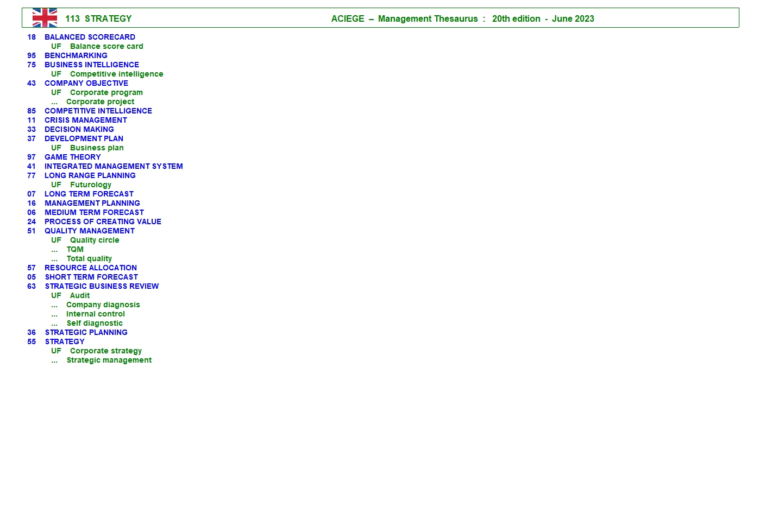Click the COMPANY OBJECTIVE term
The width and height of the screenshot is (766, 532).
point(86,83)
